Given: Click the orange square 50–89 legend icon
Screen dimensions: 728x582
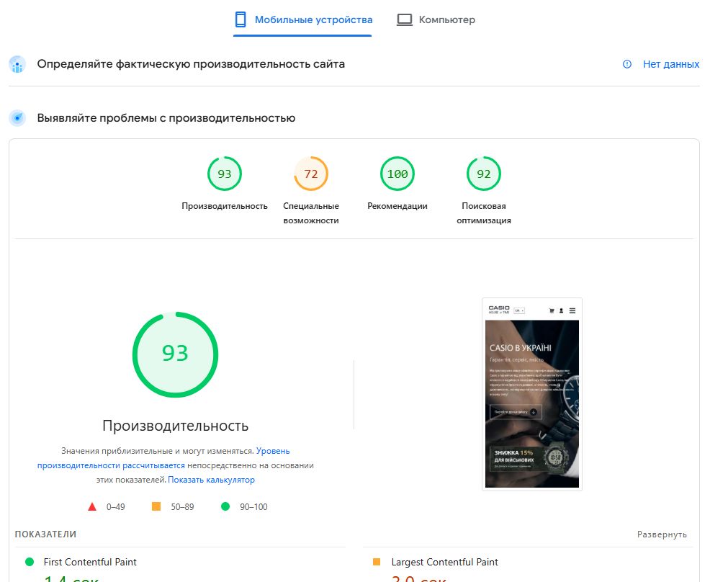Looking at the screenshot, I should click(x=156, y=506).
